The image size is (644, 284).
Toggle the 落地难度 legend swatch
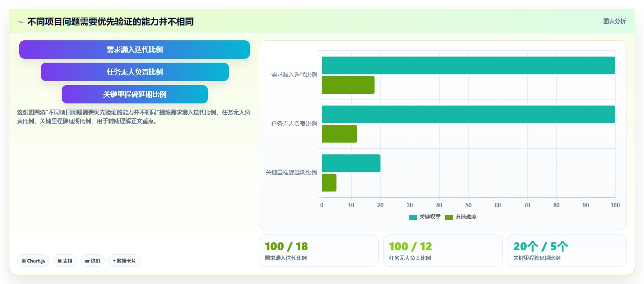449,217
